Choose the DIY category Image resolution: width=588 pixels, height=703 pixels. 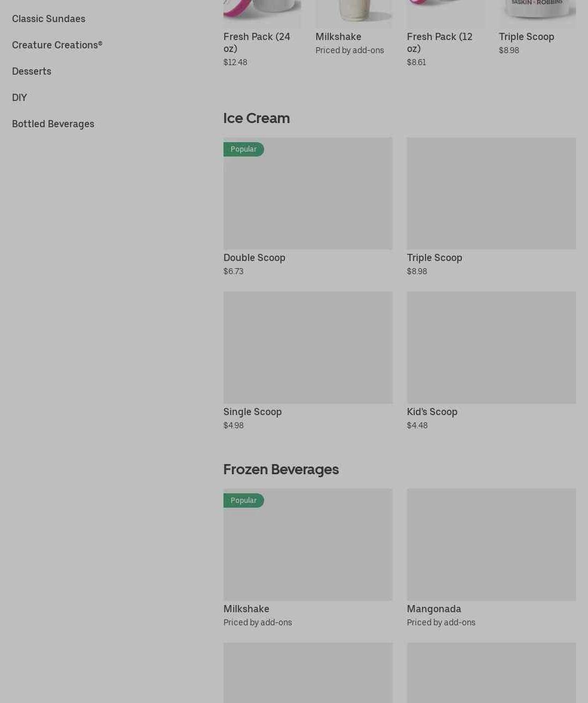19,98
